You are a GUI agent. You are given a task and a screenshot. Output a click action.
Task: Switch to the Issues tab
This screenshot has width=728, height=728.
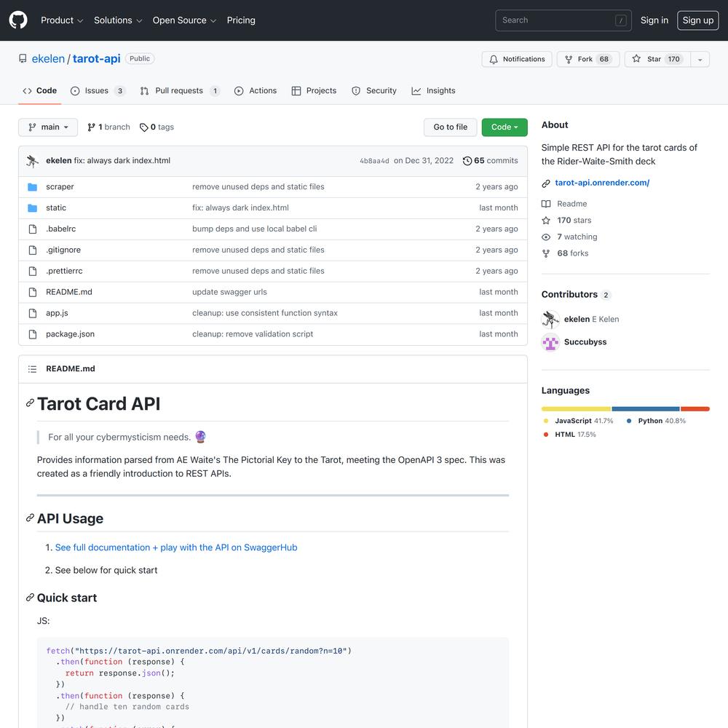tap(98, 91)
